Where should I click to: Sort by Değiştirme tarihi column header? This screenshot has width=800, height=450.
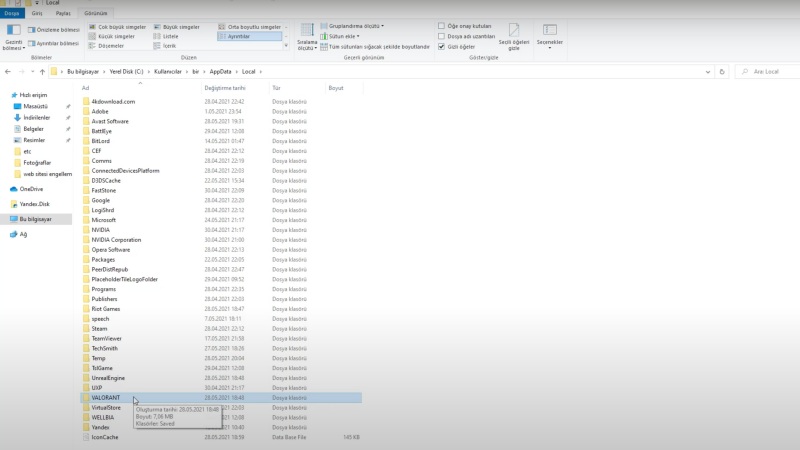pos(235,88)
